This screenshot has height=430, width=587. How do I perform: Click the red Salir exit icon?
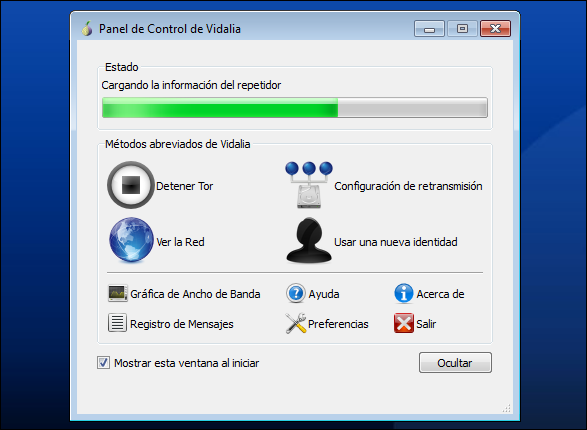(x=404, y=323)
